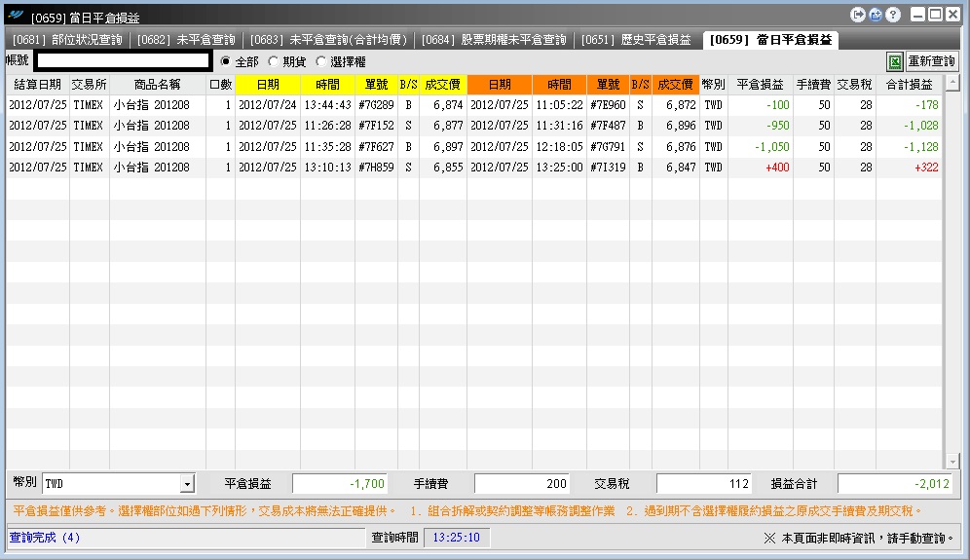
Task: Click scrollbar down arrow of table
Action: click(952, 462)
